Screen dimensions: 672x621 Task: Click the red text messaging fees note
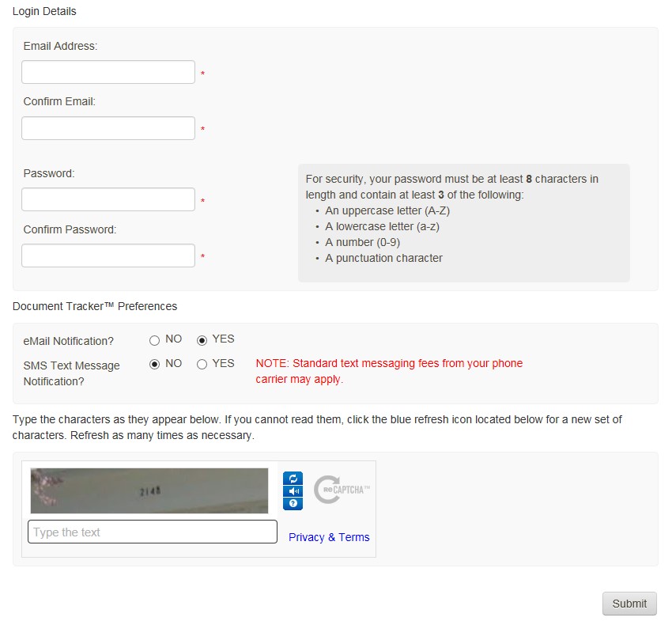pos(389,371)
